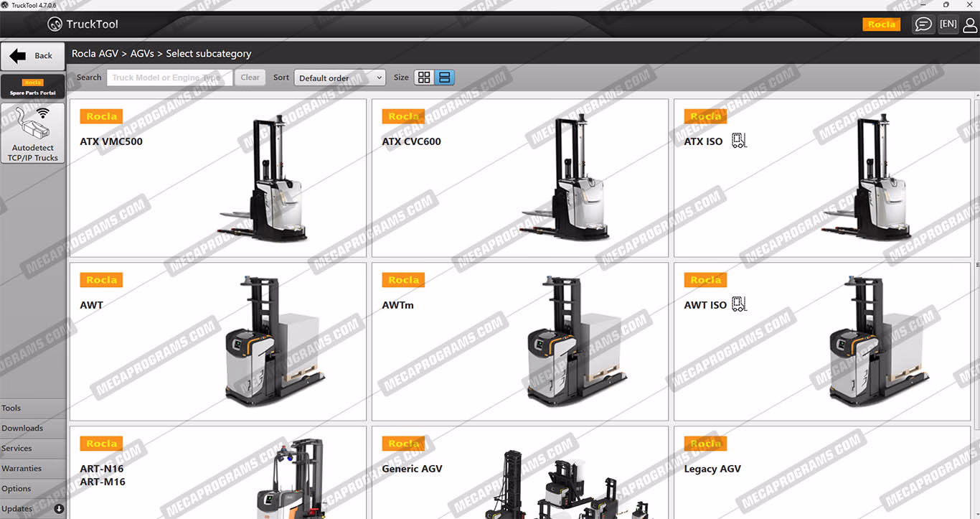Viewport: 980px width, 519px height.
Task: Switch to large list tile size
Action: click(x=445, y=78)
